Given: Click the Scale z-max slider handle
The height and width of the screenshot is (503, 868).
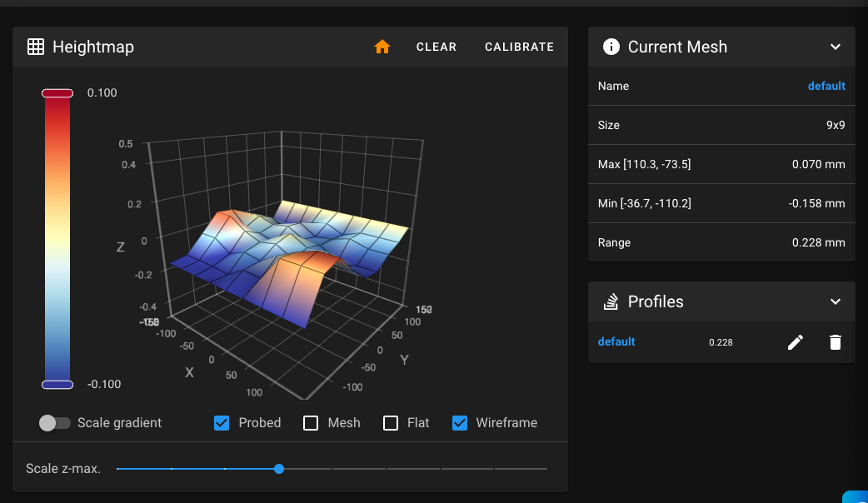Looking at the screenshot, I should (x=279, y=469).
